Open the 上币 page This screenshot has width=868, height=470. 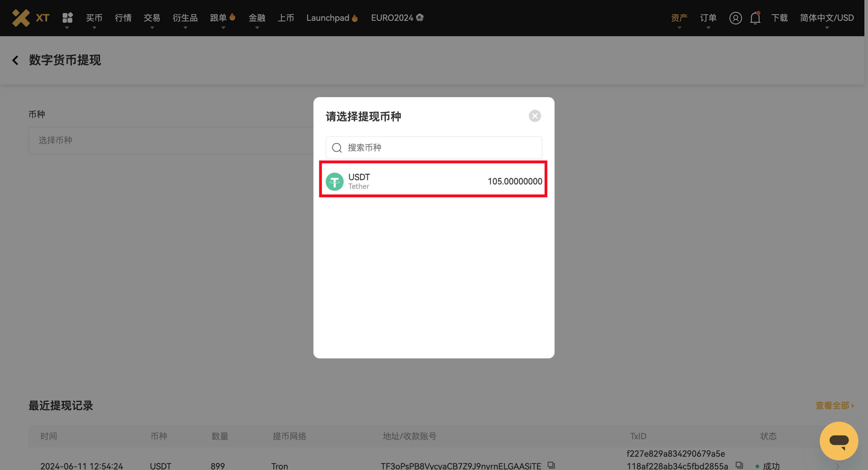[x=286, y=18]
